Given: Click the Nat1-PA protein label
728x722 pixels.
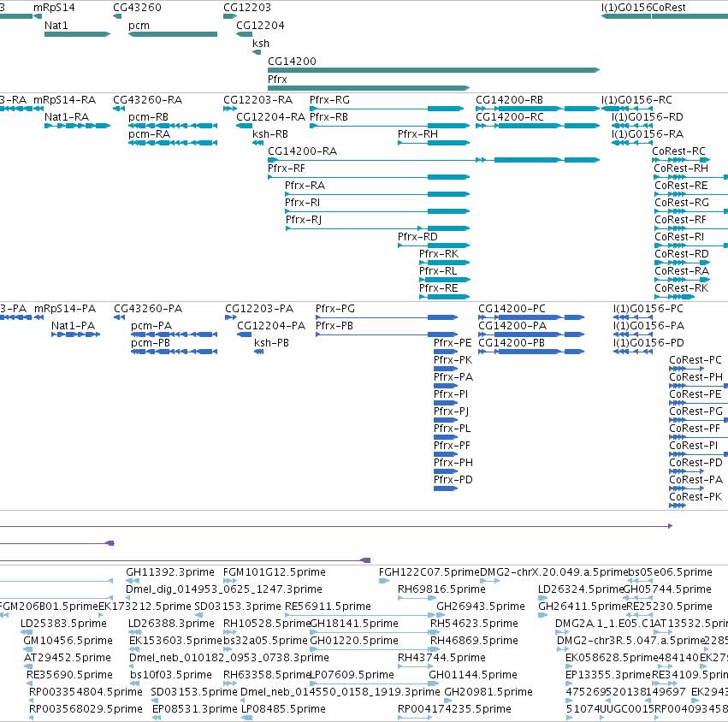Looking at the screenshot, I should [73, 326].
